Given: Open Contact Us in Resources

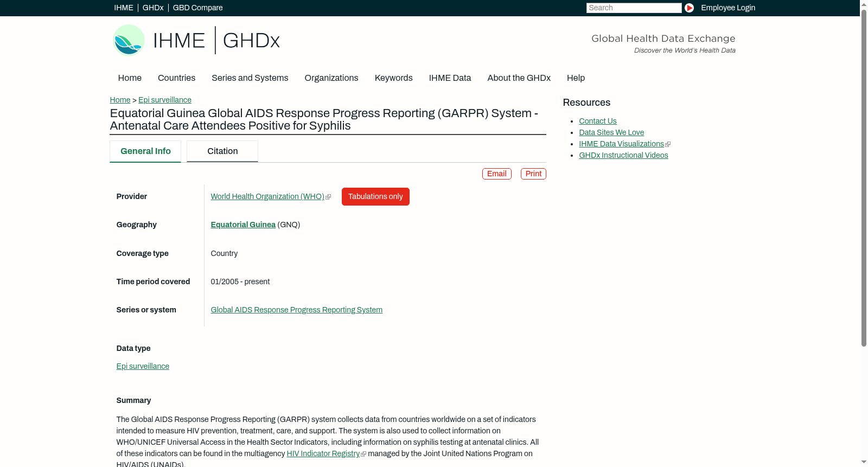Looking at the screenshot, I should pos(598,121).
